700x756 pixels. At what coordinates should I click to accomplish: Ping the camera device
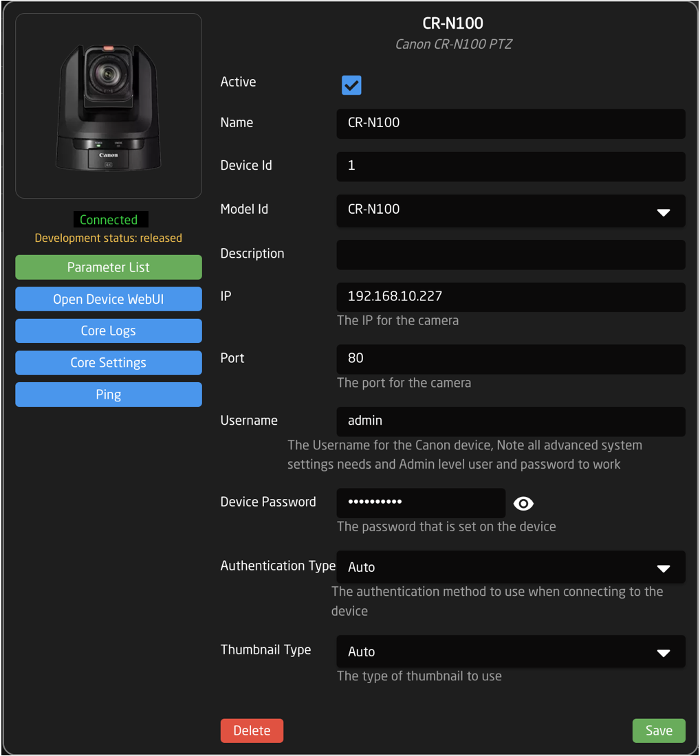(109, 394)
